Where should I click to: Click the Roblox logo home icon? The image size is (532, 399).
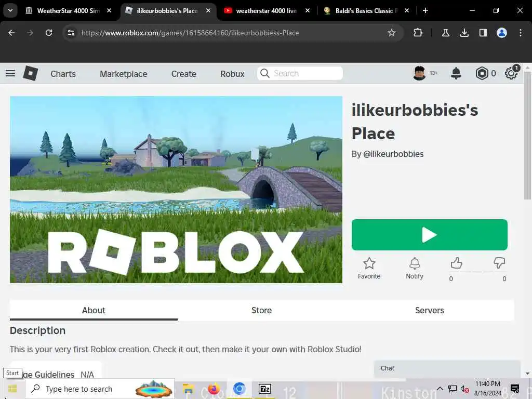click(x=30, y=73)
